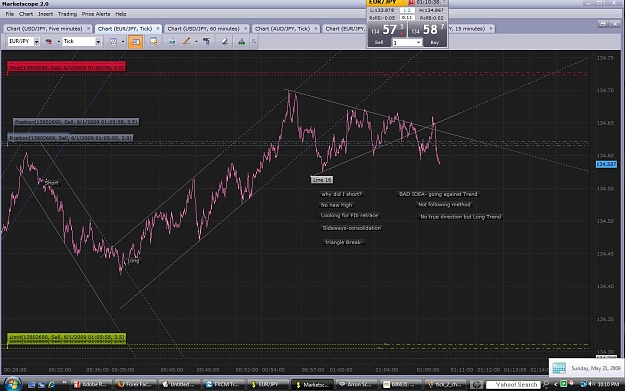Open EUR/JPY taskbar item
The image size is (625, 391).
(x=267, y=385)
